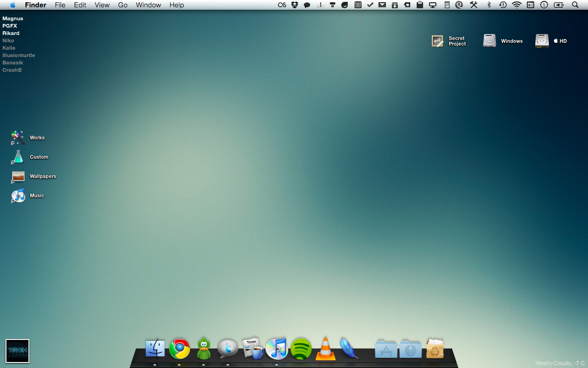Viewport: 588px width, 368px height.
Task: Click the 'Illusionturtle' name in the list
Action: [x=19, y=55]
